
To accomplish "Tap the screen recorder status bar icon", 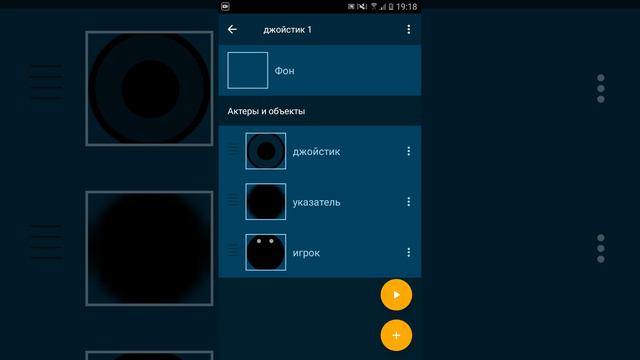I will point(225,7).
